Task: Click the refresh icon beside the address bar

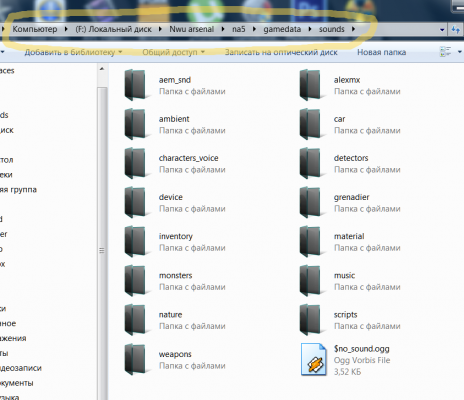Action: 456,30
